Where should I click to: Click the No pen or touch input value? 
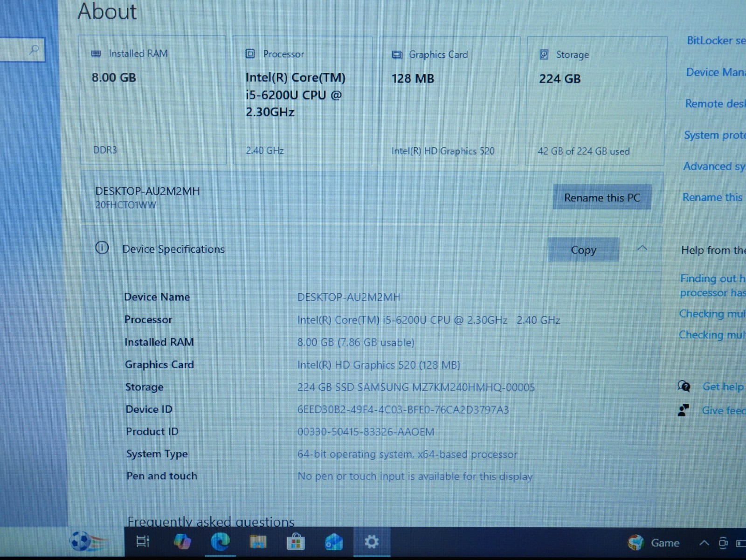tap(414, 476)
